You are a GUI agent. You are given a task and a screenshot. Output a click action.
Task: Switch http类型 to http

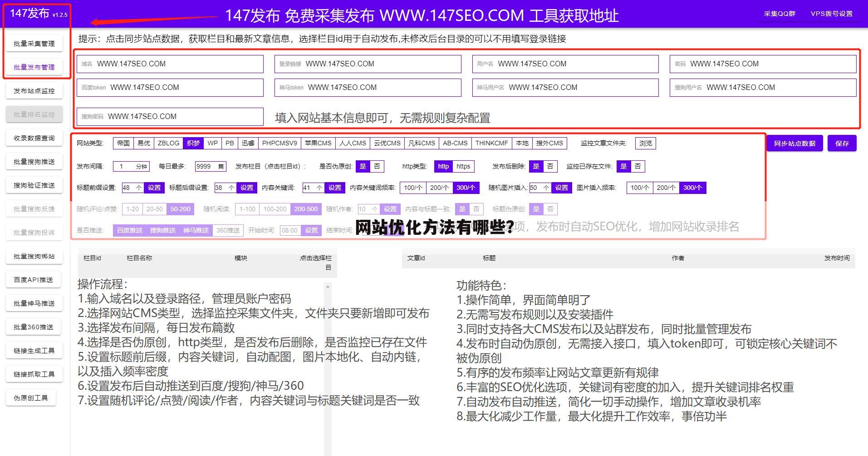tap(443, 167)
